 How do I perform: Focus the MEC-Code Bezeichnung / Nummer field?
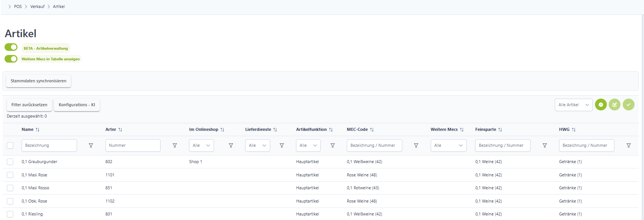(375, 145)
